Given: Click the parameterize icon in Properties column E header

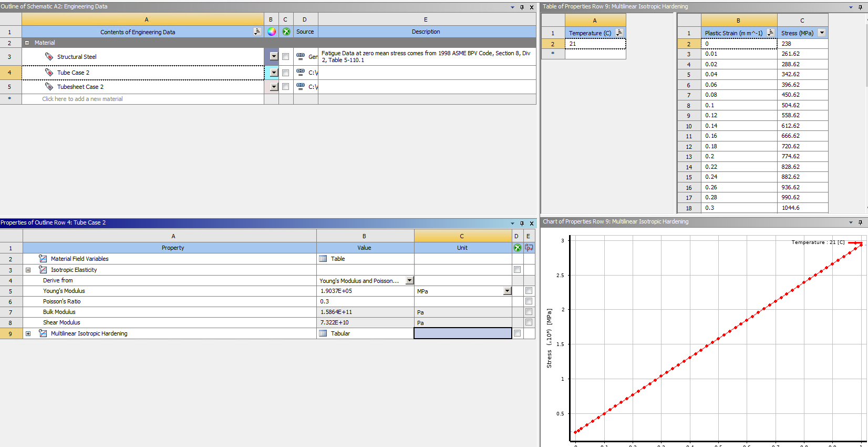Looking at the screenshot, I should click(529, 248).
